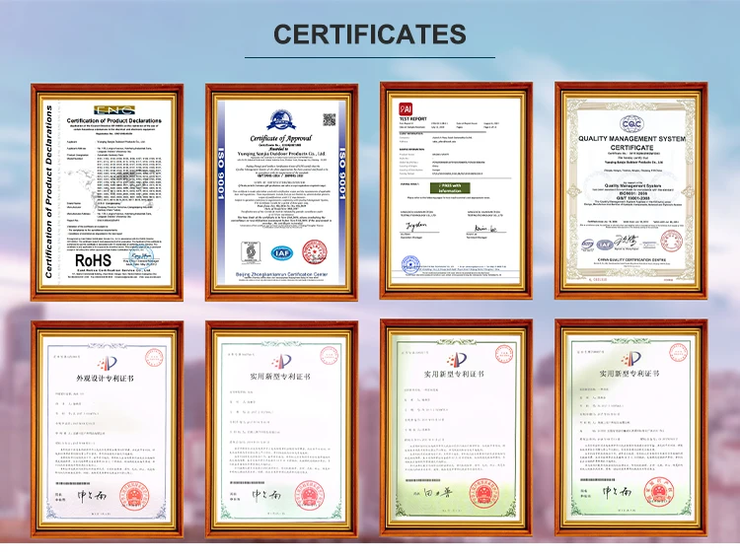Viewport: 740px width, 560px height.
Task: Click the RoHS logo text
Action: [93, 260]
